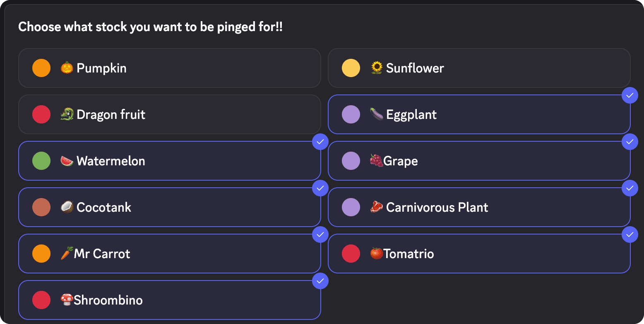Click the coconut emoji icon

pos(67,207)
